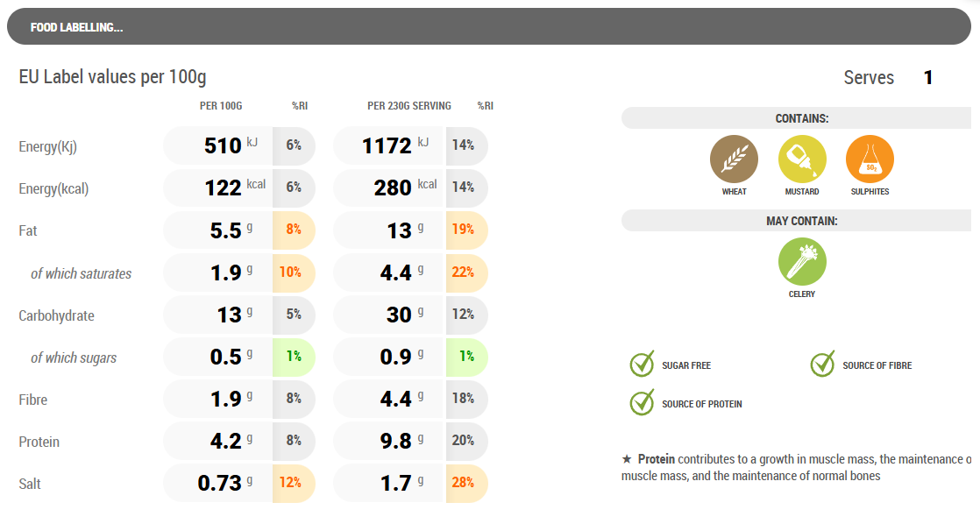Screen dimensions: 980x531
Task: Click the 'of which saturates' label
Action: [81, 273]
